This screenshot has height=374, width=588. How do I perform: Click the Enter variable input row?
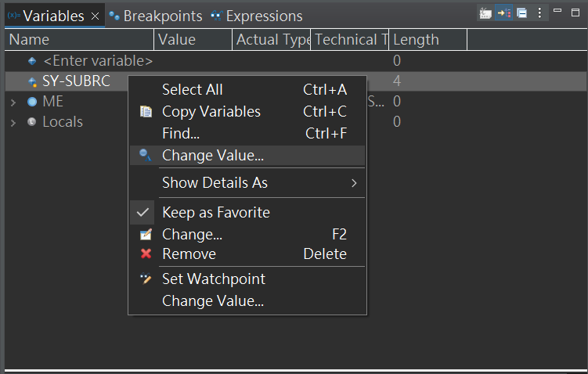pyautogui.click(x=97, y=61)
